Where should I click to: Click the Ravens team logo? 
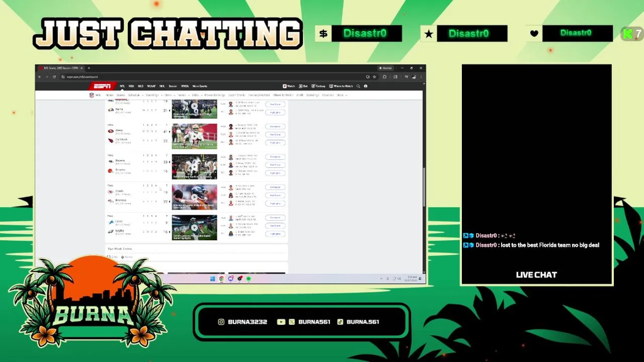point(111,161)
